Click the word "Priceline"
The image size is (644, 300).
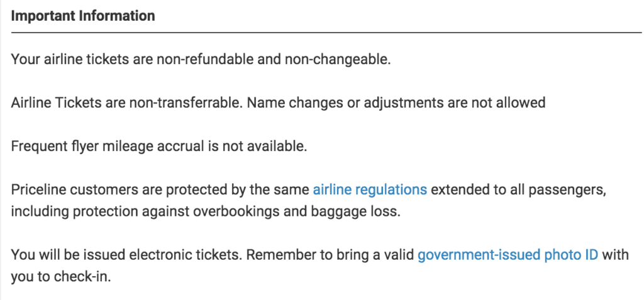[x=37, y=189]
